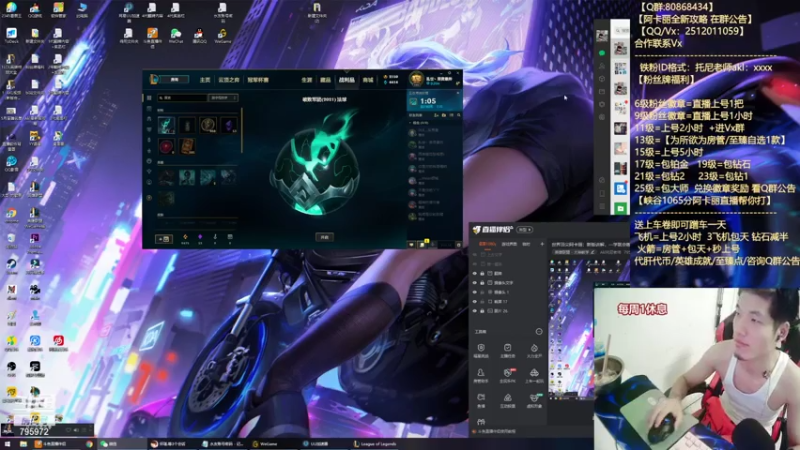The height and width of the screenshot is (450, 800).
Task: Open the 冠军杯赛 tab
Action: (x=258, y=80)
